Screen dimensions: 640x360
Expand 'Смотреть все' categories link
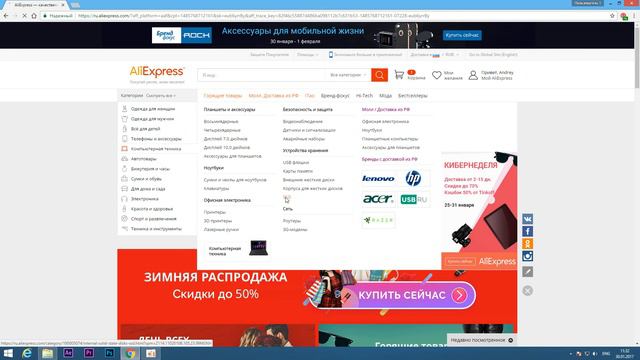pos(160,96)
